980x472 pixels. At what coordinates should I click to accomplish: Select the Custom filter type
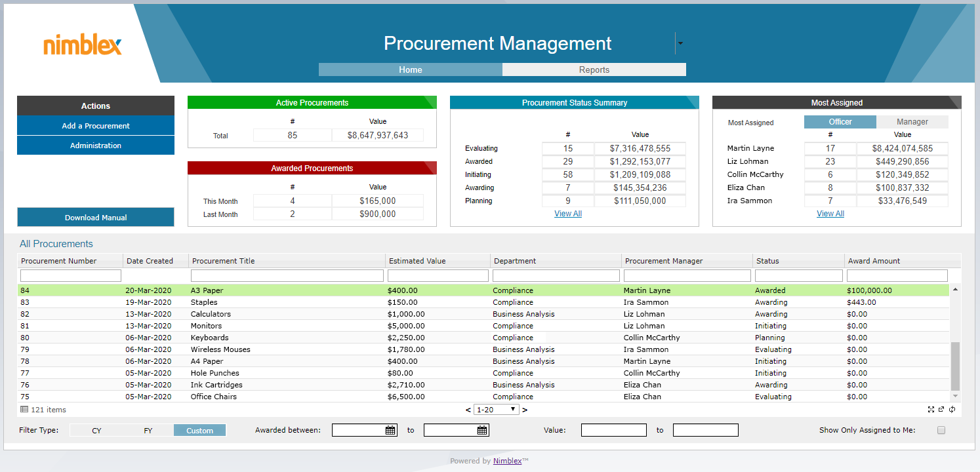pos(199,431)
